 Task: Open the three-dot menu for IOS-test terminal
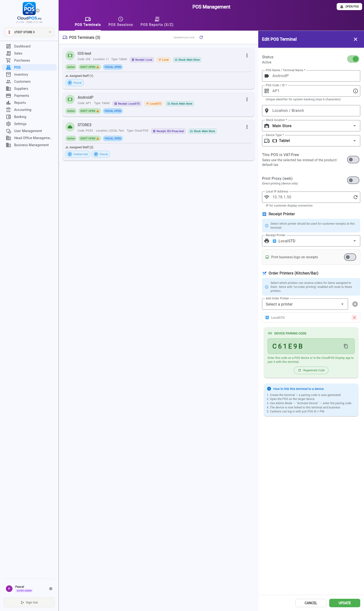point(247,56)
